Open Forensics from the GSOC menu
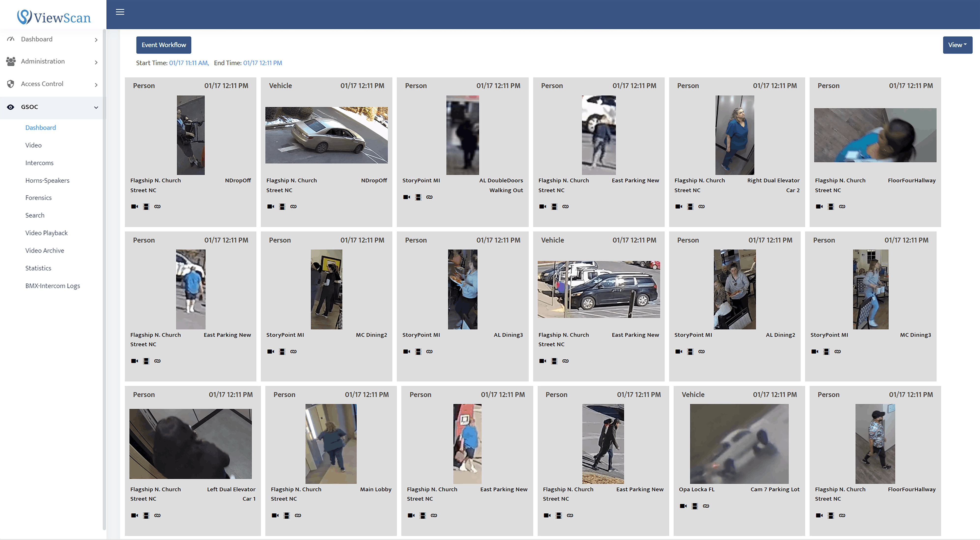980x540 pixels. pos(38,198)
